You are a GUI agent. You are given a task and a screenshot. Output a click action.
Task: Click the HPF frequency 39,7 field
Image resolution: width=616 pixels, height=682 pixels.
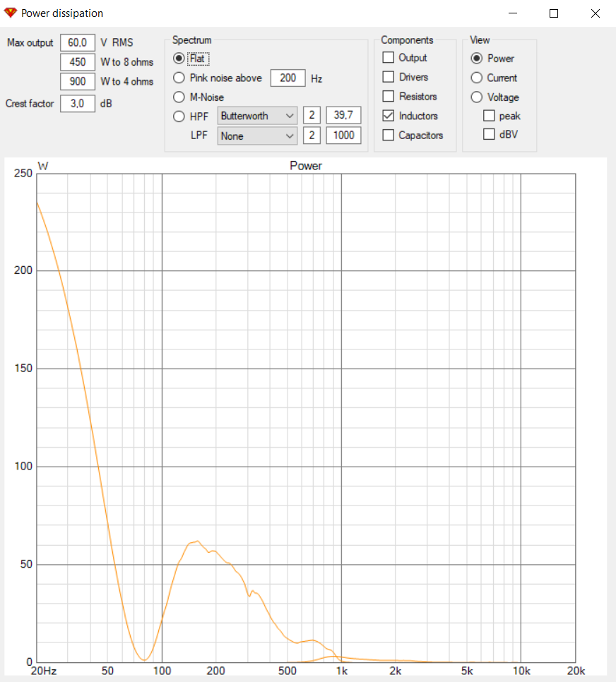coord(343,115)
